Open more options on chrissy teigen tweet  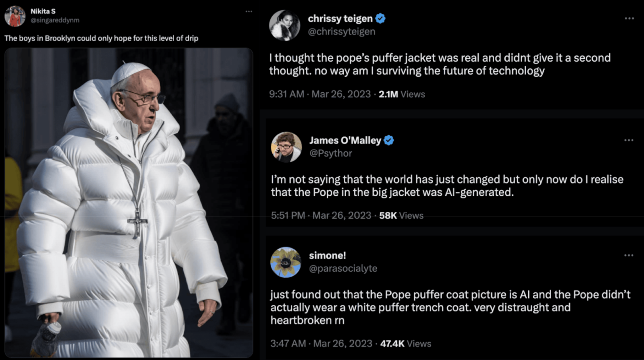(629, 18)
